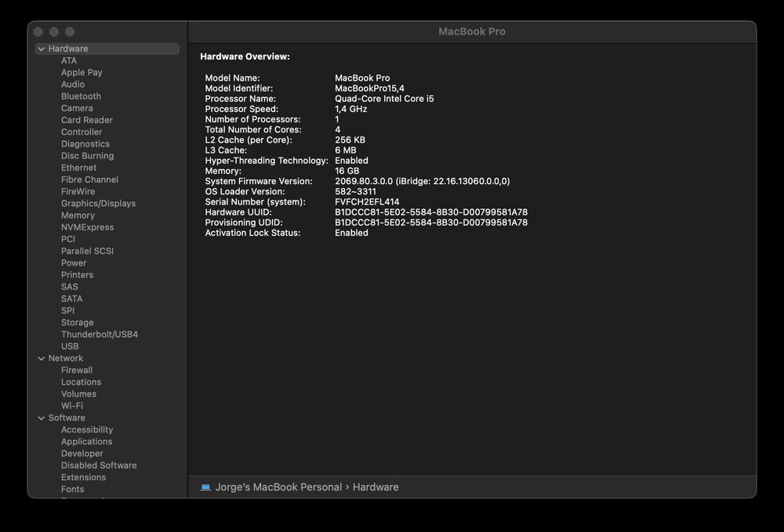Collapse the Hardware section chevron

tap(42, 49)
